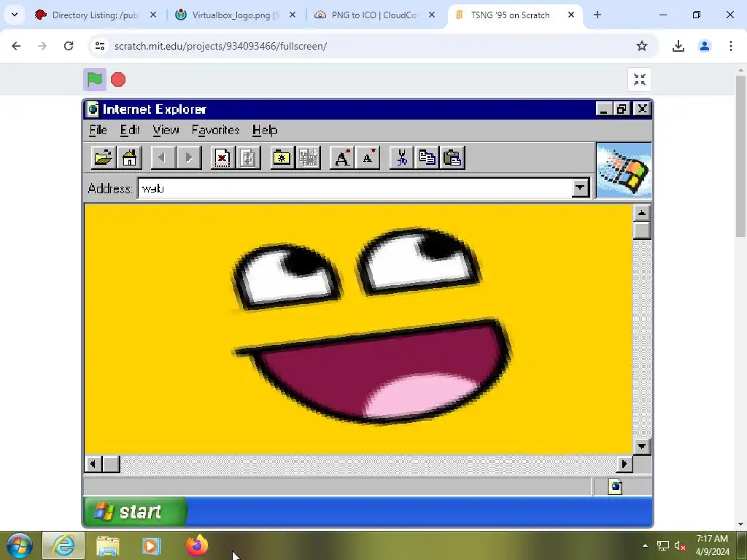Click the Forward arrow in IE toolbar
This screenshot has height=560, width=747.
[189, 157]
